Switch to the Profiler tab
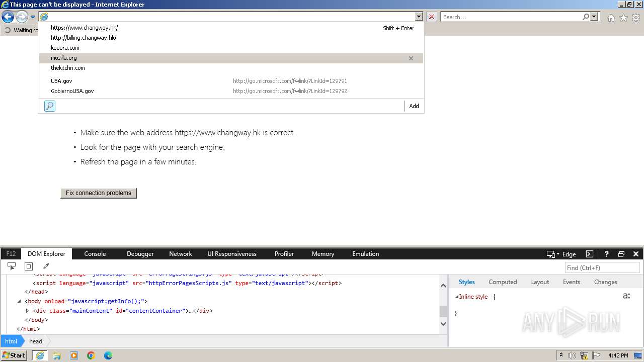 click(284, 254)
